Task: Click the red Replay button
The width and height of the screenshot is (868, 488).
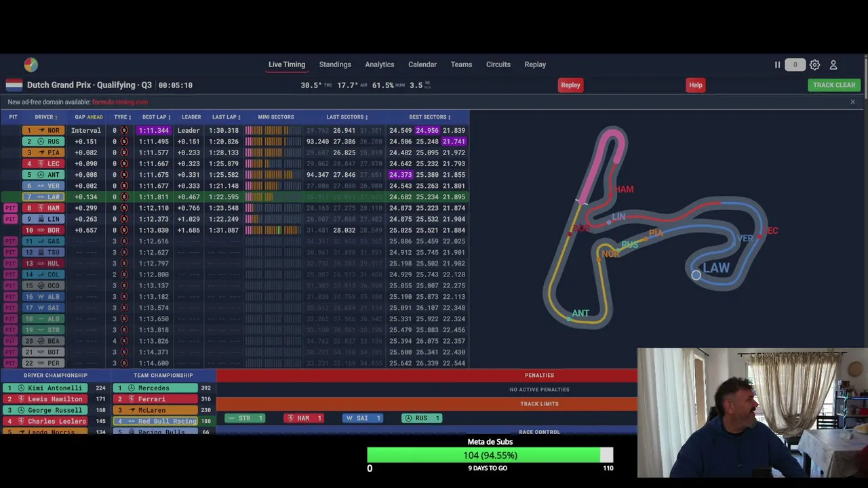Action: tap(570, 85)
